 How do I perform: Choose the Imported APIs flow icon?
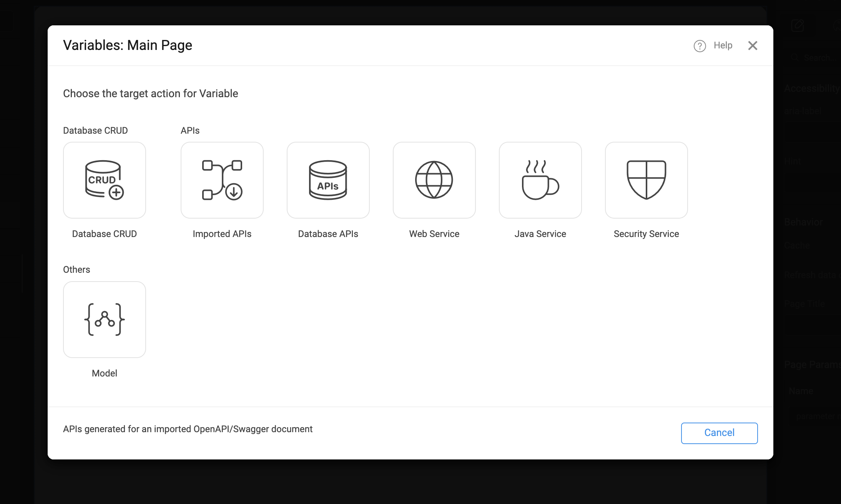[222, 180]
